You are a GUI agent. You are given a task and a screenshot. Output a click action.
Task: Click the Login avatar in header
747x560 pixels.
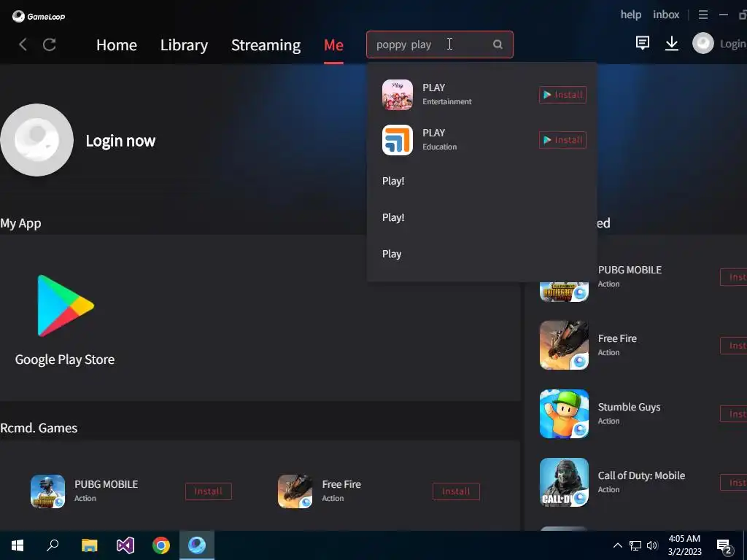point(703,43)
